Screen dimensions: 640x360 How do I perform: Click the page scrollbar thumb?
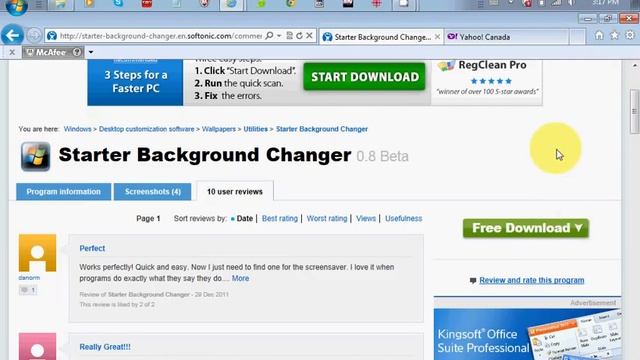tap(634, 111)
